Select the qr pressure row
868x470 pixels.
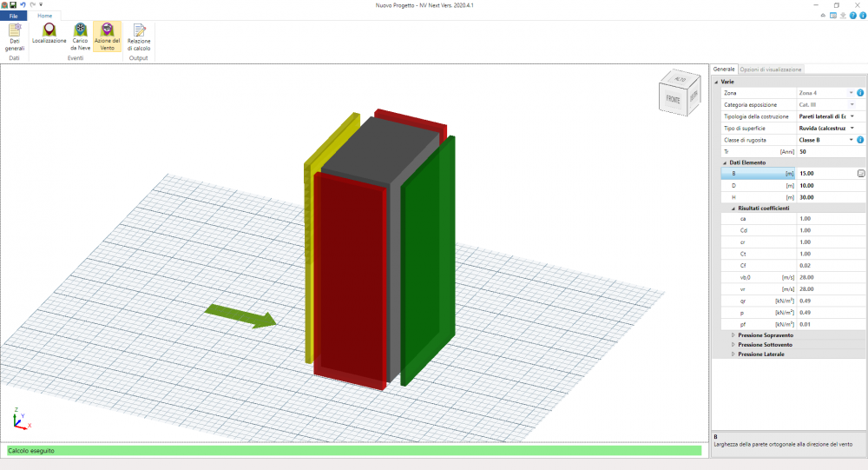pyautogui.click(x=792, y=301)
